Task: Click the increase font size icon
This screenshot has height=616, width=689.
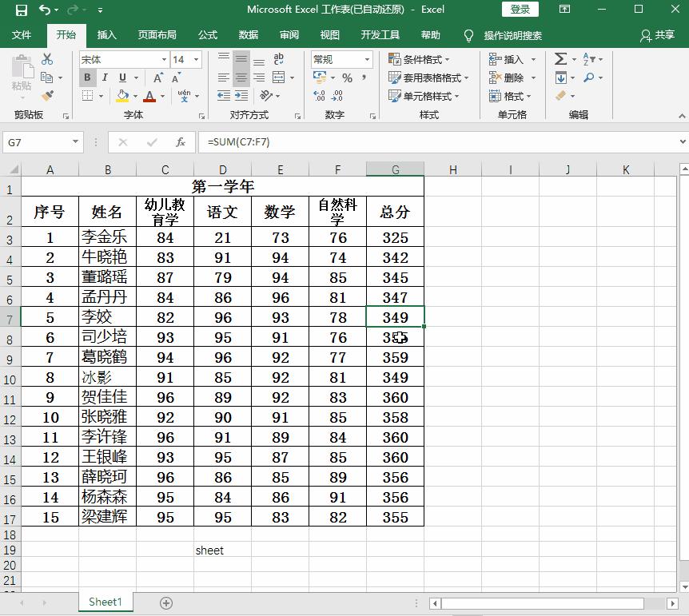Action: click(x=158, y=77)
